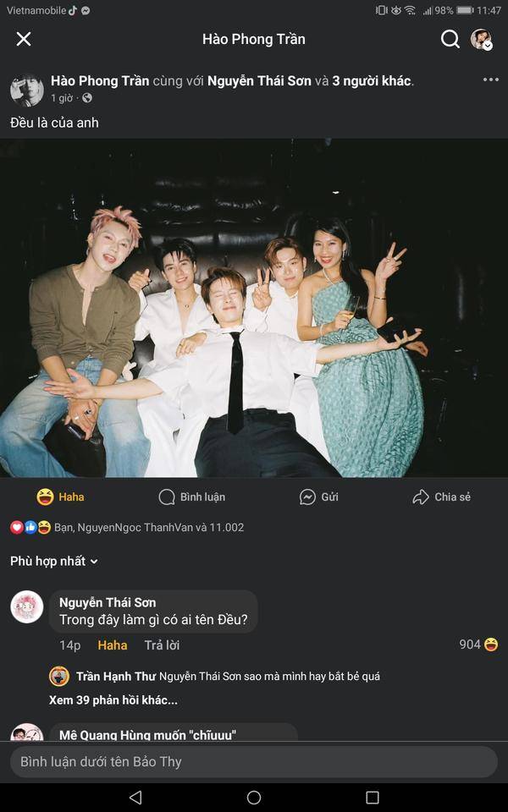This screenshot has height=812, width=508.
Task: Open the three-dot post options menu
Action: point(490,80)
